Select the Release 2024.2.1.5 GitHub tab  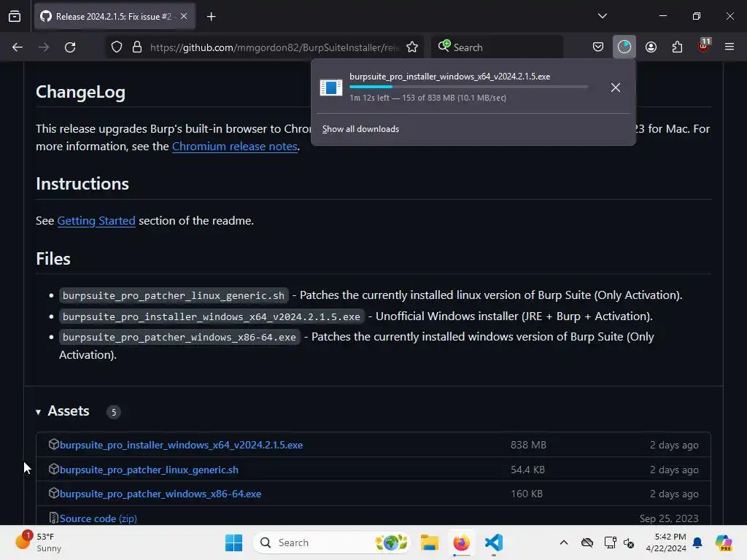pyautogui.click(x=114, y=16)
